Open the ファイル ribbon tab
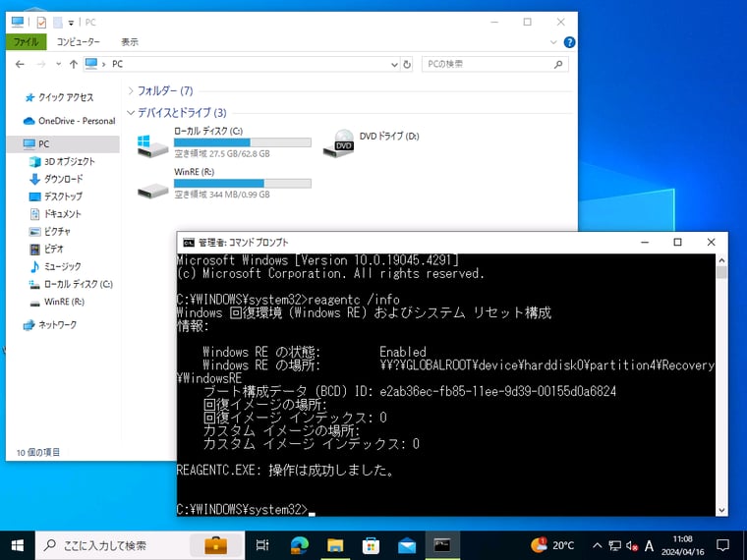Viewport: 747px width, 560px height. click(x=27, y=42)
